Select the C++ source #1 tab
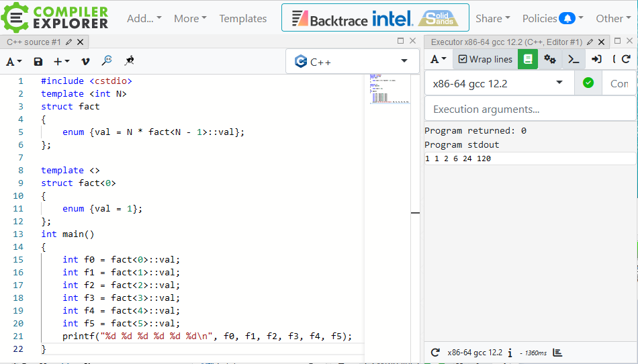The width and height of the screenshot is (638, 364). pos(34,42)
